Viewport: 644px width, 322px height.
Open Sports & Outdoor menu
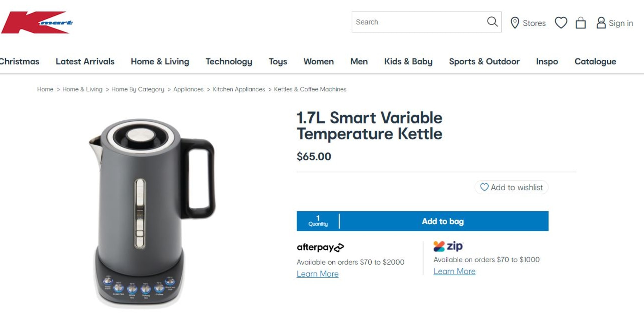[484, 61]
